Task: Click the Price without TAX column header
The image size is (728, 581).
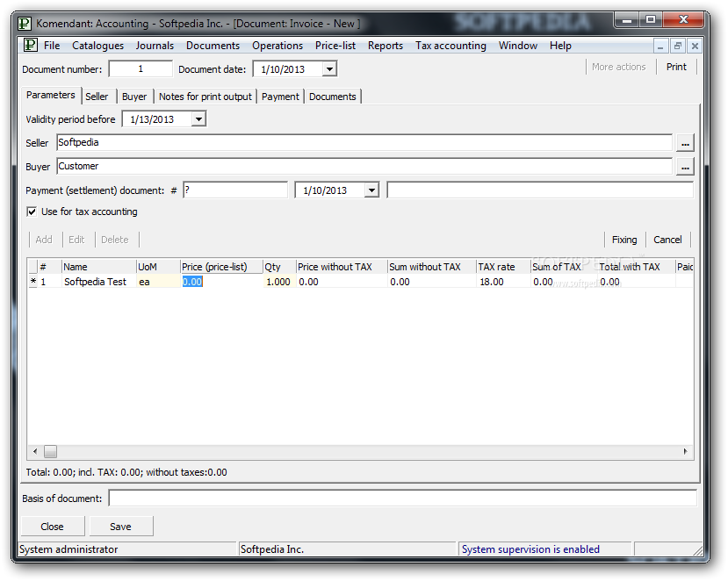Action: [342, 267]
